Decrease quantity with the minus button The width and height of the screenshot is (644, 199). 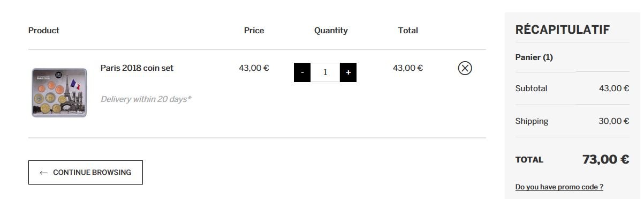302,72
